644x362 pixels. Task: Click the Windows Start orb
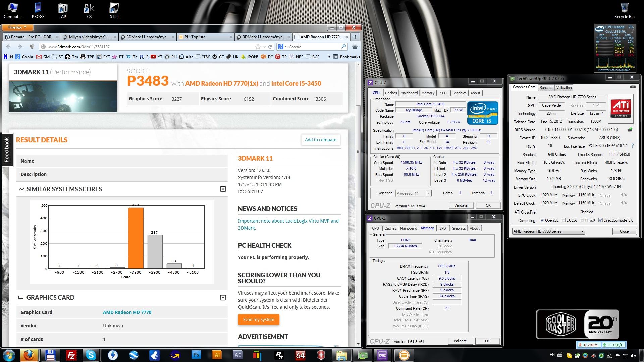point(9,355)
